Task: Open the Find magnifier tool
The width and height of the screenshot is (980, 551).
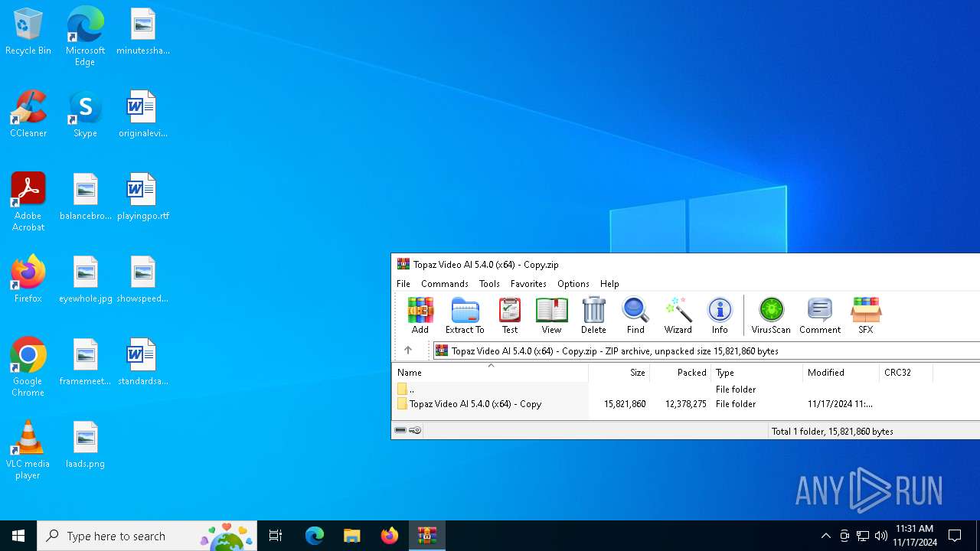Action: coord(635,316)
